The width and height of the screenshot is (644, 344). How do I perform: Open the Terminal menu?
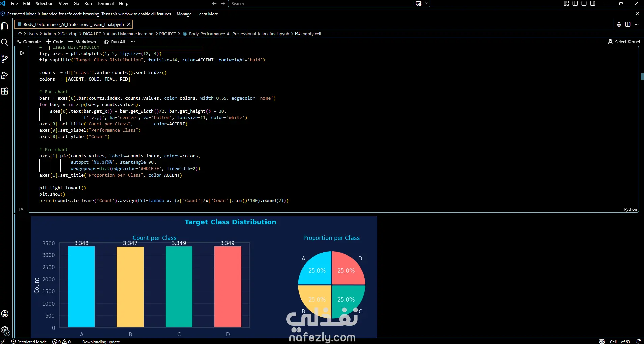coord(106,3)
